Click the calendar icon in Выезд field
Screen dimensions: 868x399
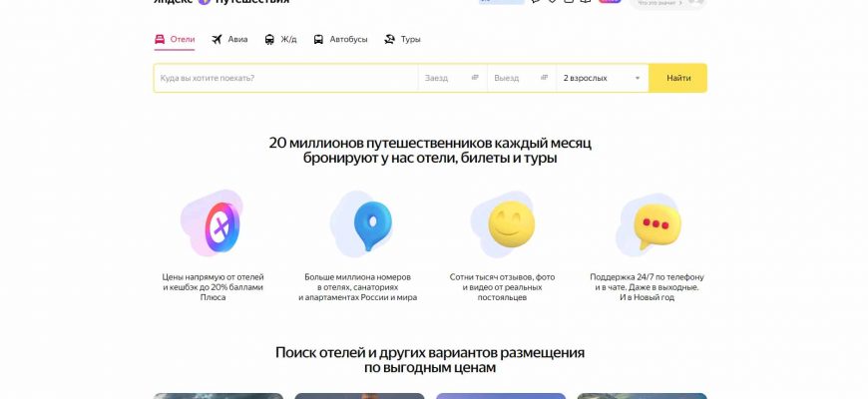[x=545, y=78]
